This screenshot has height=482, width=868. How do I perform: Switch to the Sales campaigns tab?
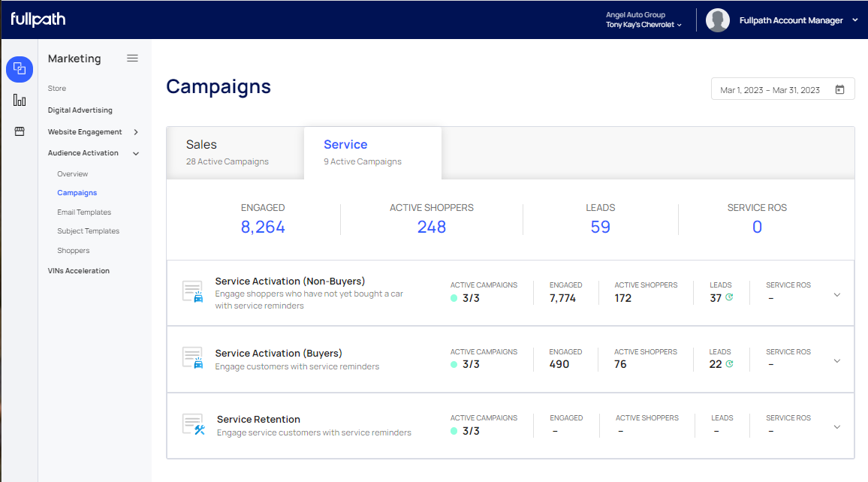click(228, 152)
